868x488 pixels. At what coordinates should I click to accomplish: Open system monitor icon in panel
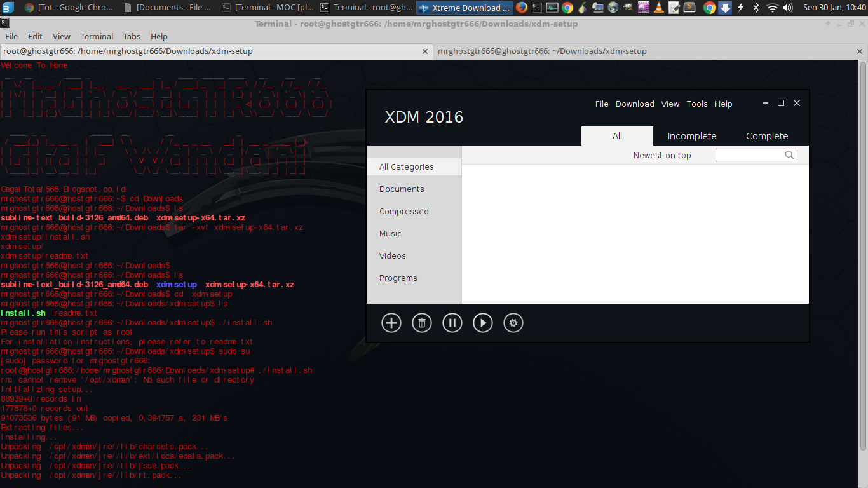(x=552, y=8)
